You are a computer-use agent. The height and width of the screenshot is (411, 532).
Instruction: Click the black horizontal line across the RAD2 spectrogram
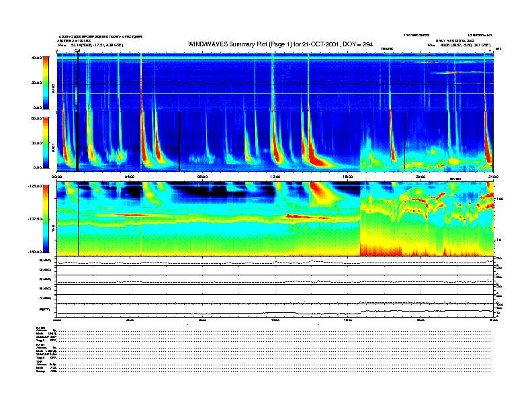click(275, 84)
